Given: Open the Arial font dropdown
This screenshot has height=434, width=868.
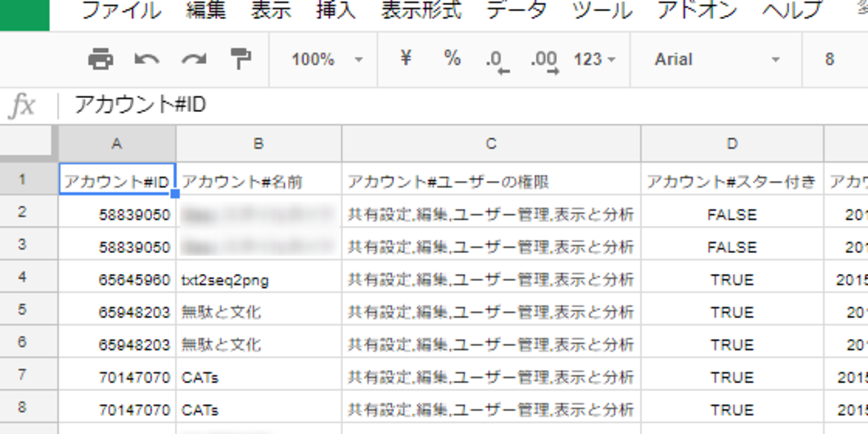Looking at the screenshot, I should [x=717, y=59].
